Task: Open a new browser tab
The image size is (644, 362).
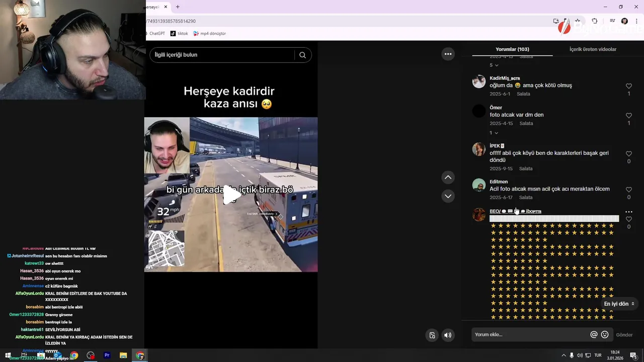Action: (x=178, y=7)
